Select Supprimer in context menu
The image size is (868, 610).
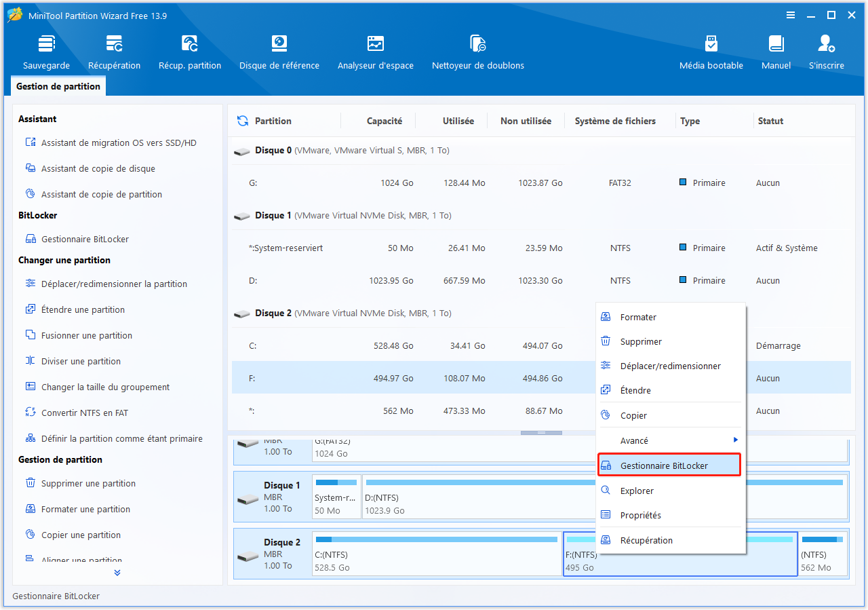click(x=670, y=341)
